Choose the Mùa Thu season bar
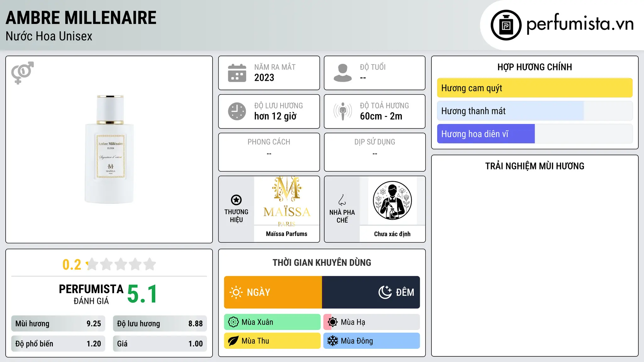 tap(272, 341)
